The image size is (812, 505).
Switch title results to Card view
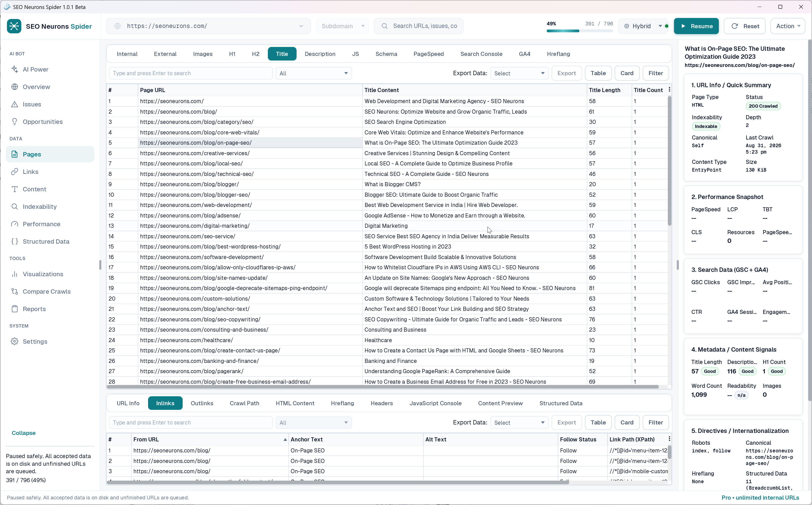tap(627, 73)
